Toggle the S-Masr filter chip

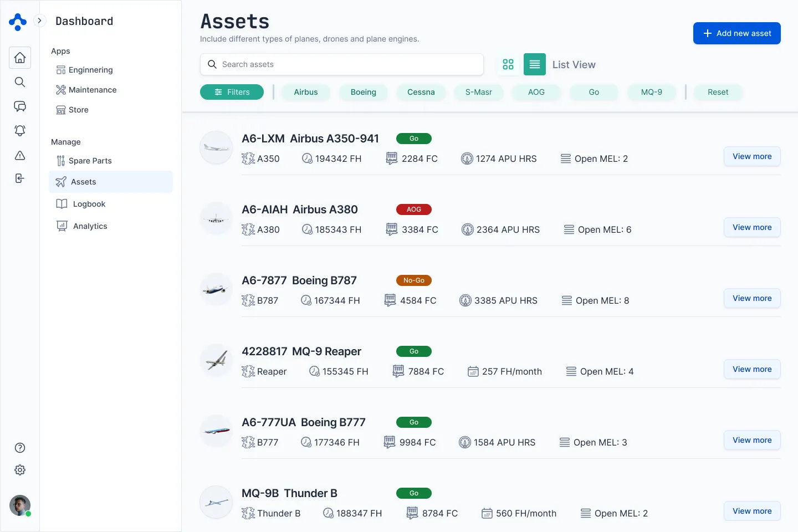[x=479, y=92]
